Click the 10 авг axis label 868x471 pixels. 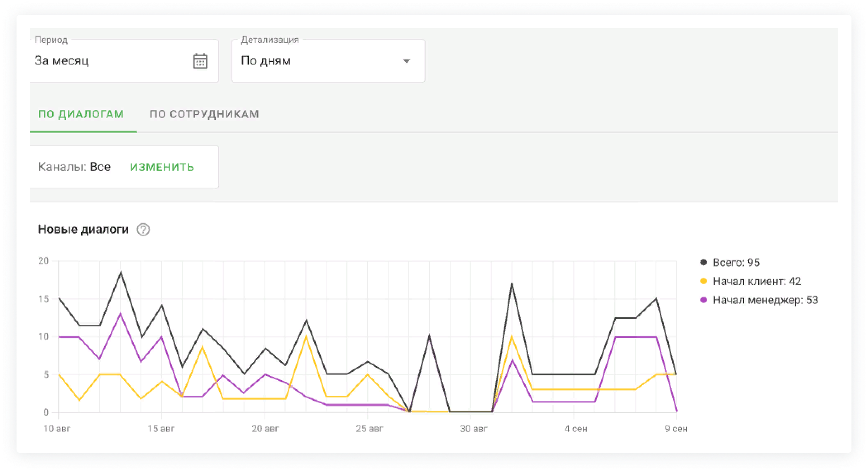tap(57, 429)
